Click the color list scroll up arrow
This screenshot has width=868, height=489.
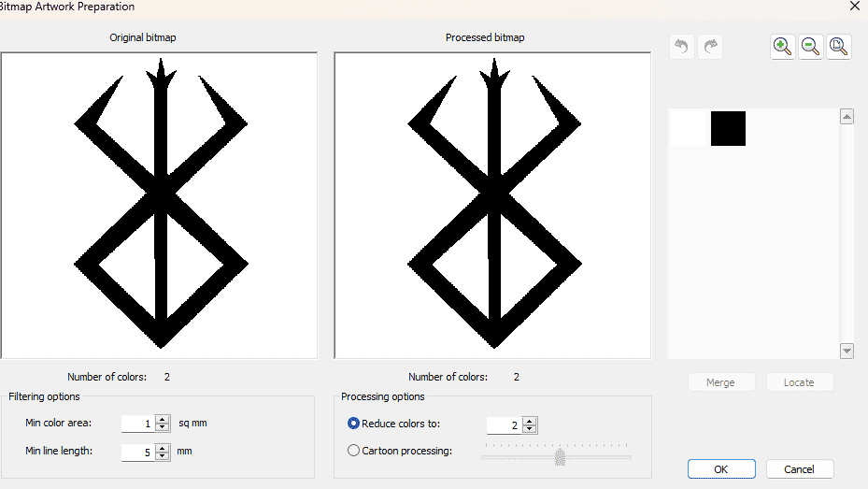pyautogui.click(x=847, y=117)
